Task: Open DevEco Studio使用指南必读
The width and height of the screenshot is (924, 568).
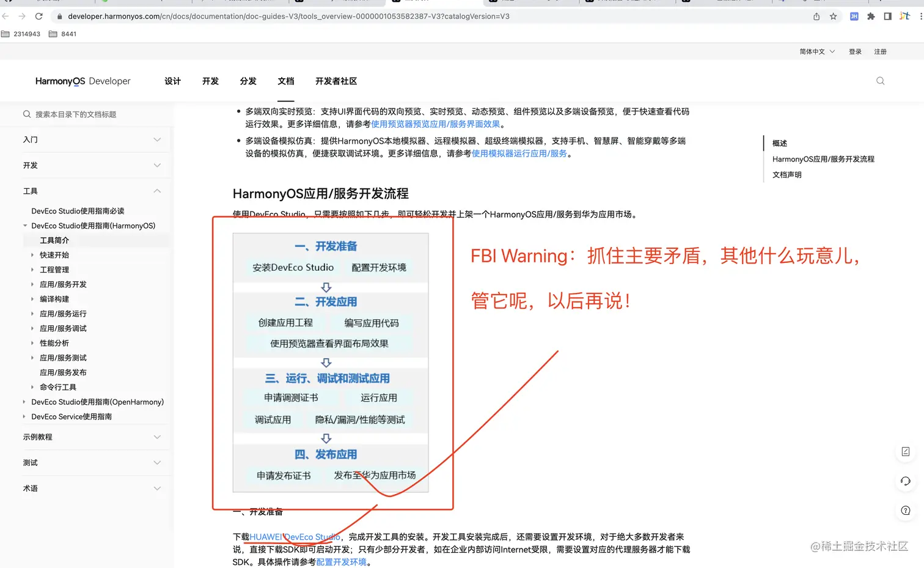Action: click(78, 211)
